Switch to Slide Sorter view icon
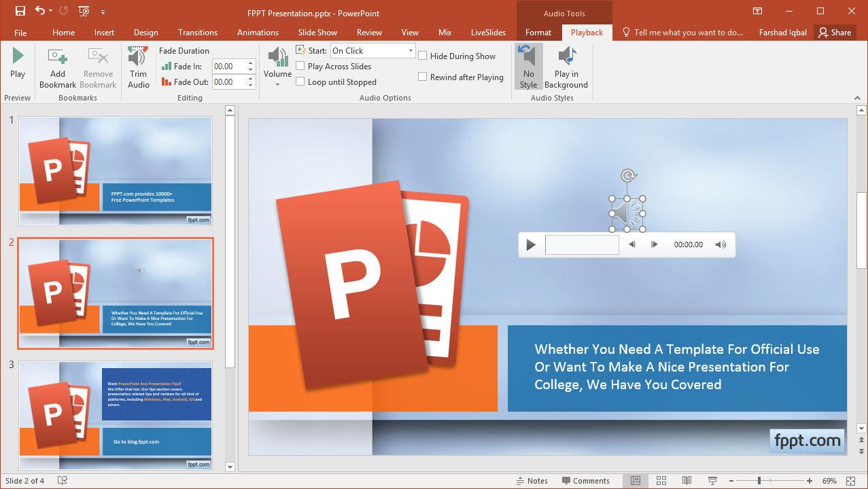Image resolution: width=868 pixels, height=489 pixels. pyautogui.click(x=661, y=481)
